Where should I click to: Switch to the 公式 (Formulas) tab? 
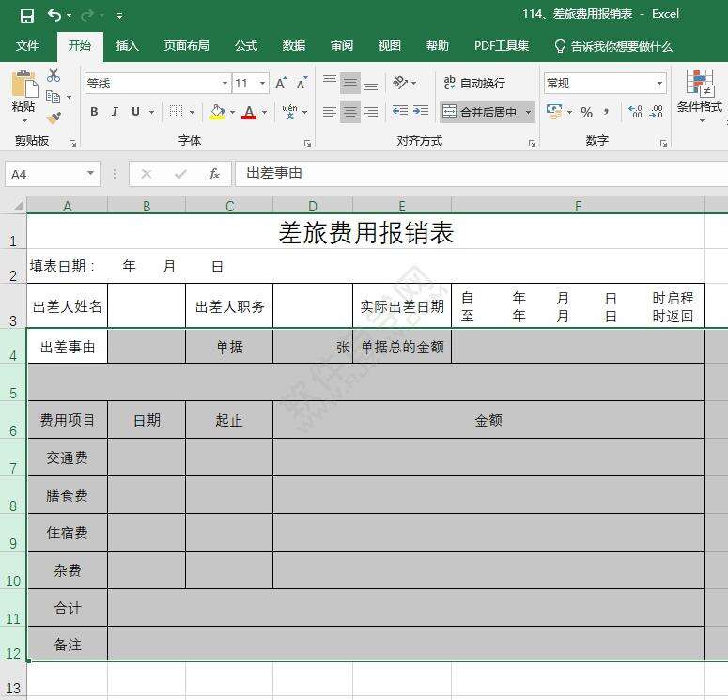click(246, 46)
